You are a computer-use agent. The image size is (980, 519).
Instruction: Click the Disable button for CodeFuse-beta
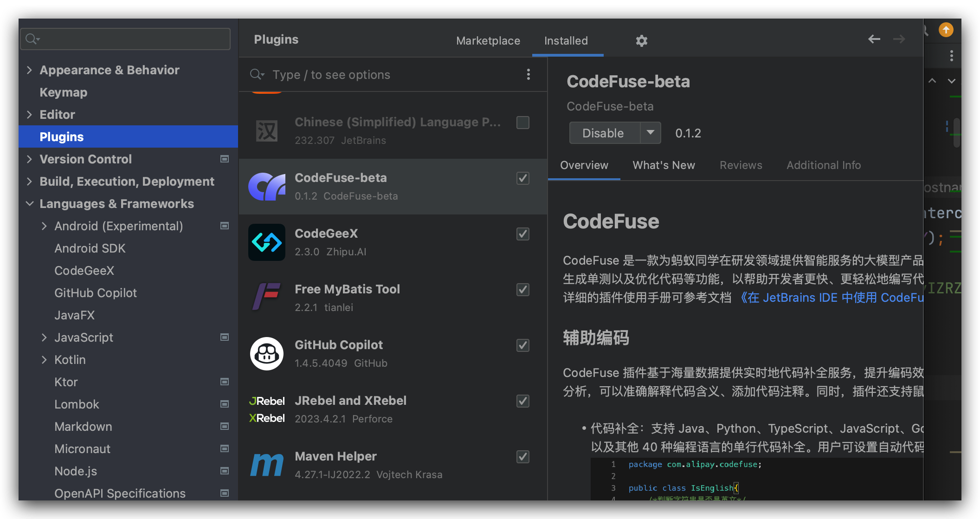tap(603, 133)
